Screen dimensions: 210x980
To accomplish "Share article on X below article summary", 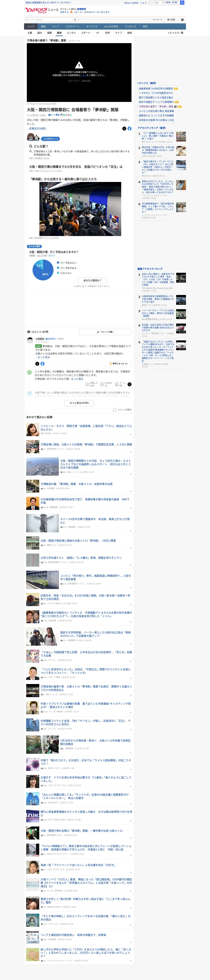I will (x=124, y=129).
